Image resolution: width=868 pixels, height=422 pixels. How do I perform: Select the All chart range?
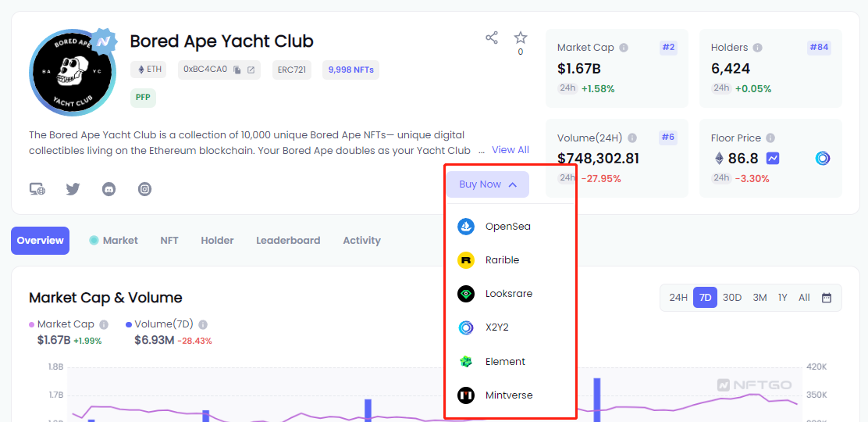tap(804, 297)
